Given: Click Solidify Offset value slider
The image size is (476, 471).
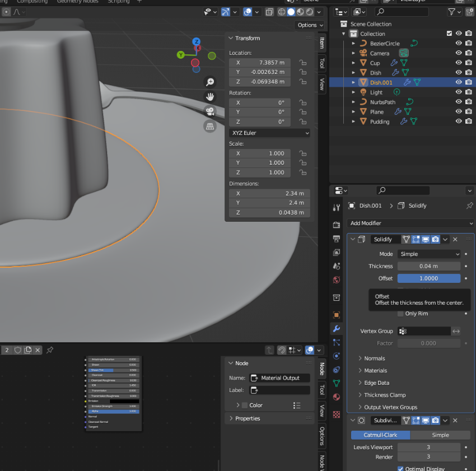Looking at the screenshot, I should click(x=429, y=278).
